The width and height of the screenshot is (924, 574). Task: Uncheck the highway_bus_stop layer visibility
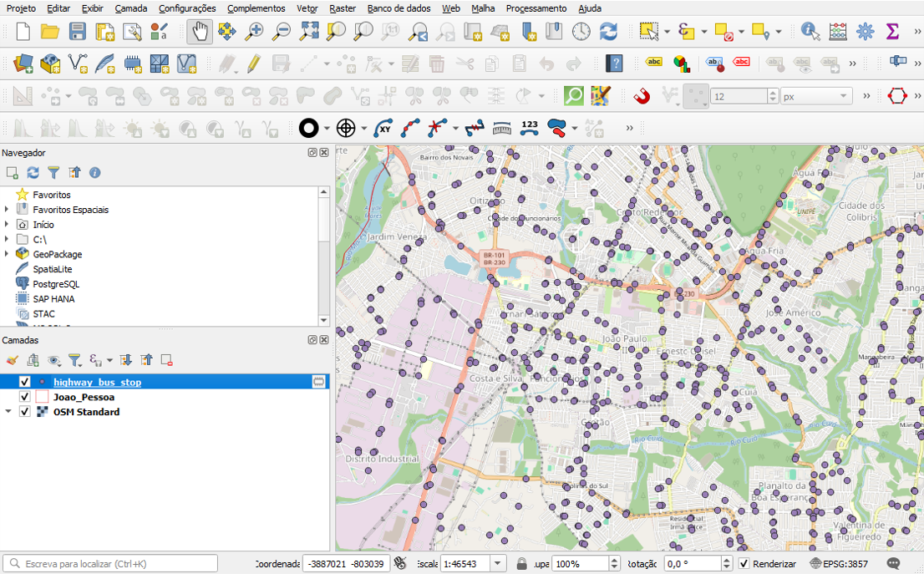point(25,382)
